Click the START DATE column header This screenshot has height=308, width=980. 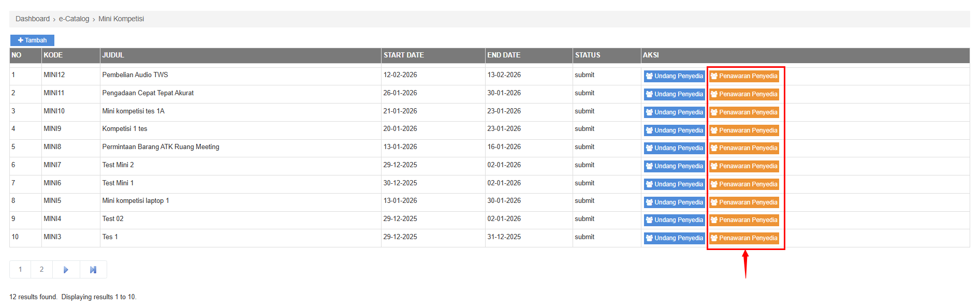click(404, 55)
